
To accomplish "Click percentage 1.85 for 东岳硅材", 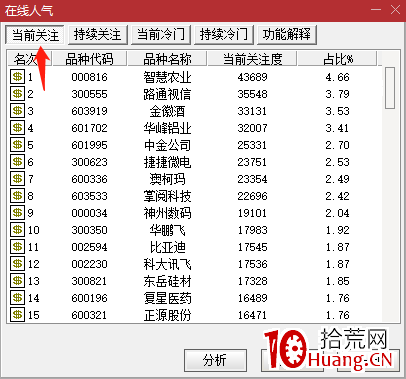I will [x=337, y=281].
